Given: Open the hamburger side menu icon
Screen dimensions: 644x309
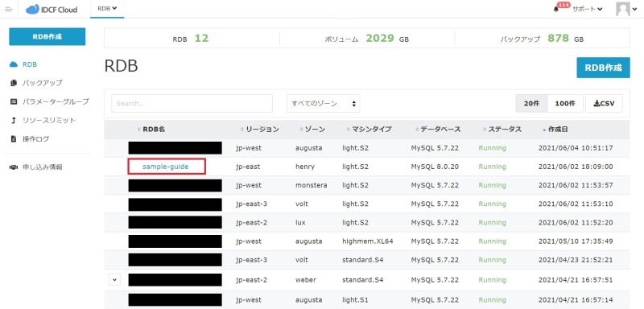Looking at the screenshot, I should [x=9, y=9].
